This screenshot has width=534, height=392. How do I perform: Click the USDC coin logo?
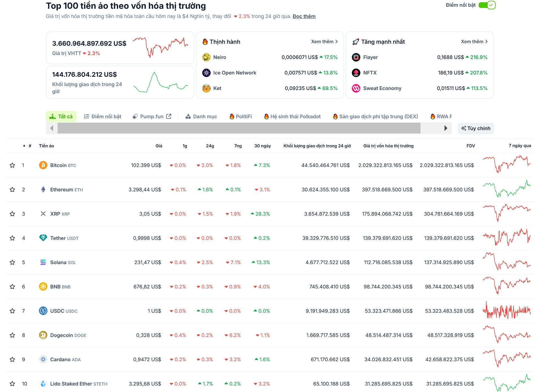[43, 311]
